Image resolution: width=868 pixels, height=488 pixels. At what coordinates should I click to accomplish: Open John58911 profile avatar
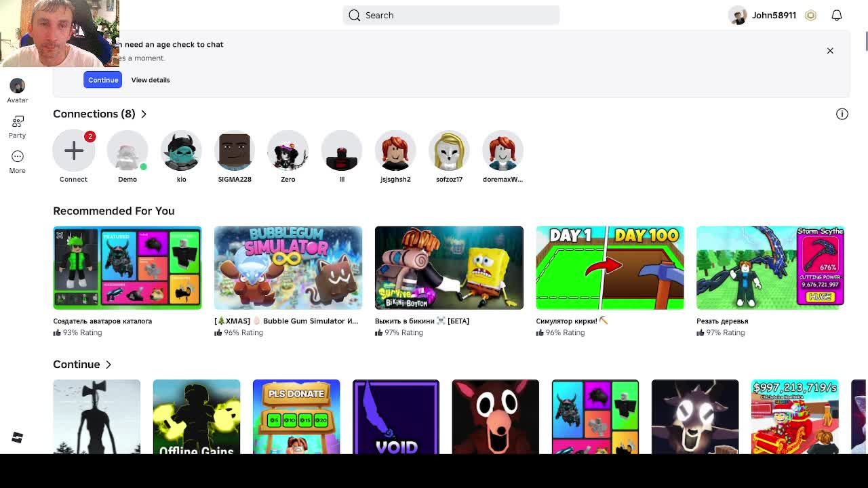pos(738,15)
